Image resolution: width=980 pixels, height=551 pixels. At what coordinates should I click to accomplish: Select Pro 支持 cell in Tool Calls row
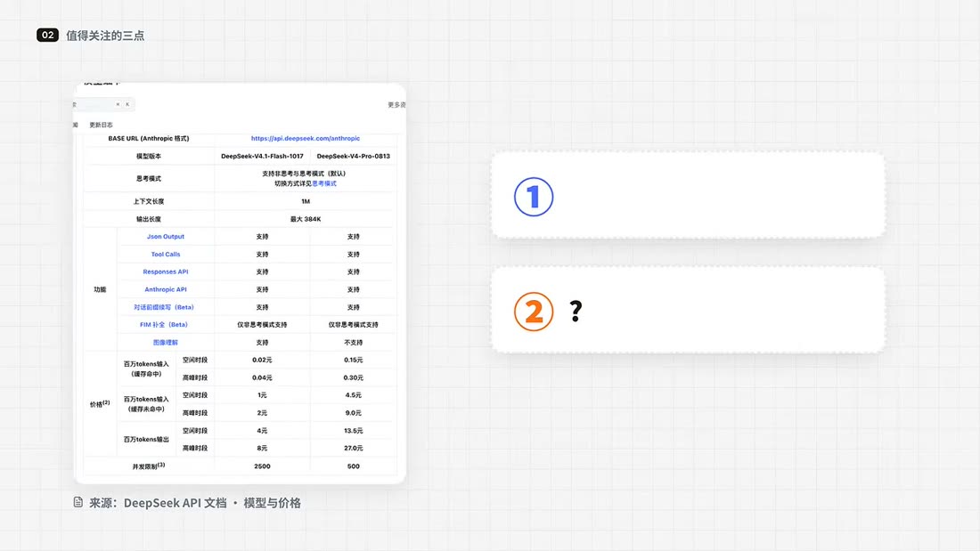pos(353,255)
